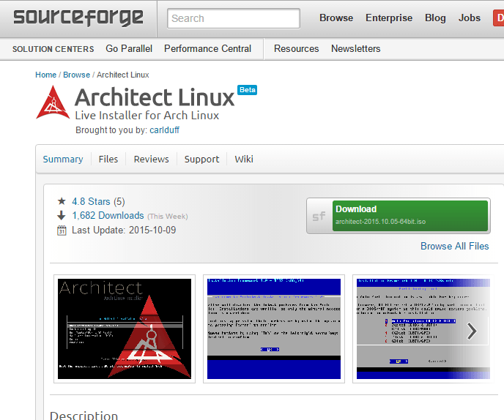Image resolution: width=504 pixels, height=420 pixels.
Task: Open the Browse menu in header
Action: click(x=336, y=18)
